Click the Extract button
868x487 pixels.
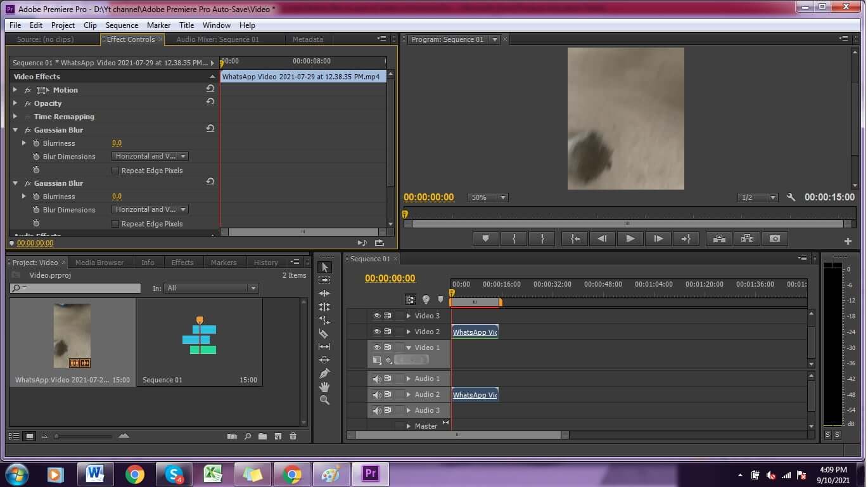tap(747, 238)
